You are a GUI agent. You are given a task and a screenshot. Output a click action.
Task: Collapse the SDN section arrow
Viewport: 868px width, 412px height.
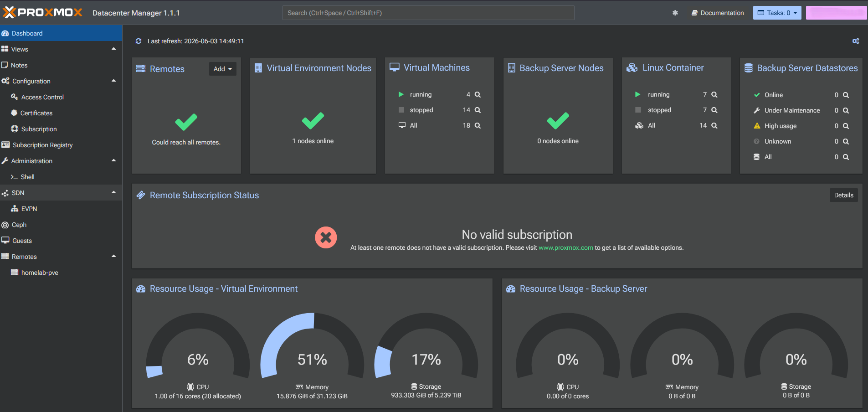pyautogui.click(x=113, y=192)
